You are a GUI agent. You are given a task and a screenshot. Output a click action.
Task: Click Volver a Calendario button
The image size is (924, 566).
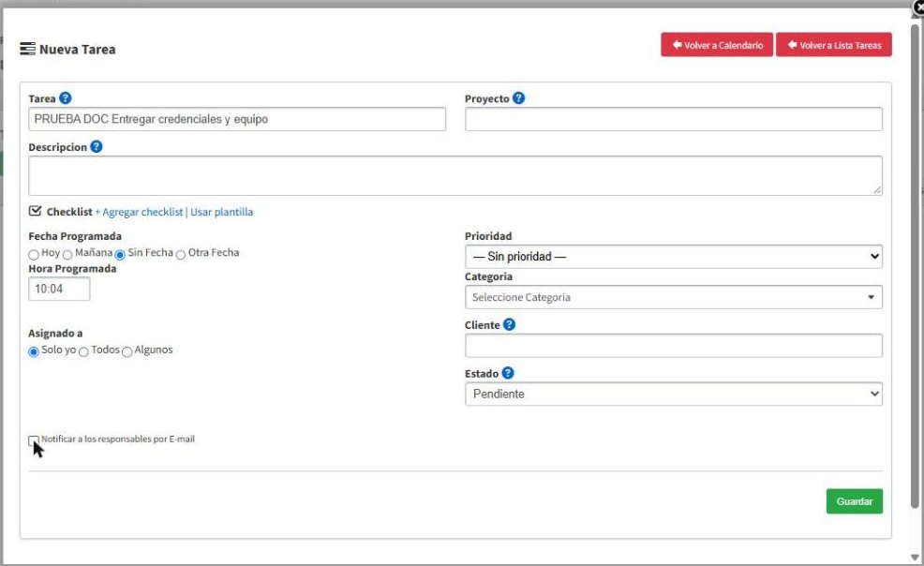click(717, 45)
